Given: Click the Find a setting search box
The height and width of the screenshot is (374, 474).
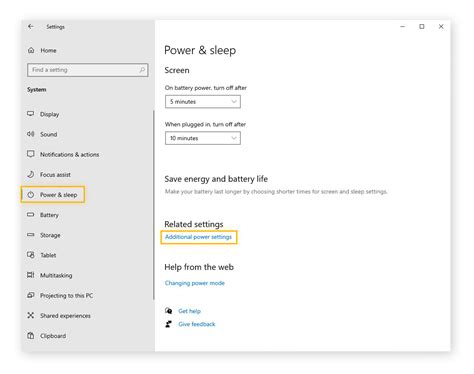Looking at the screenshot, I should coord(88,70).
